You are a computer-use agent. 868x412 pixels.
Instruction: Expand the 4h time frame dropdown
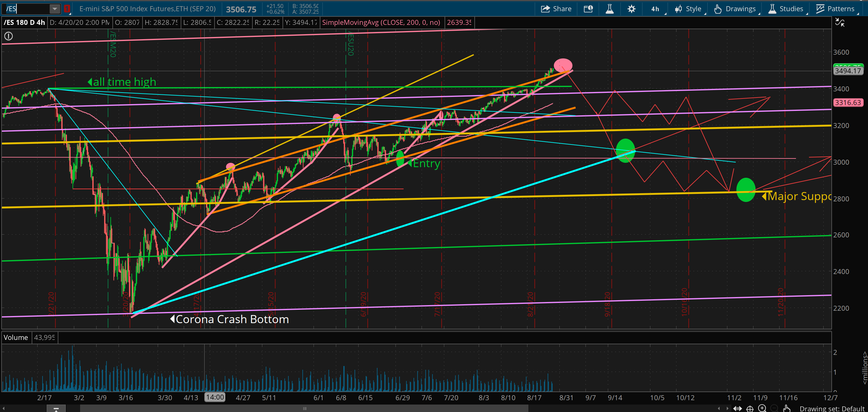point(656,9)
